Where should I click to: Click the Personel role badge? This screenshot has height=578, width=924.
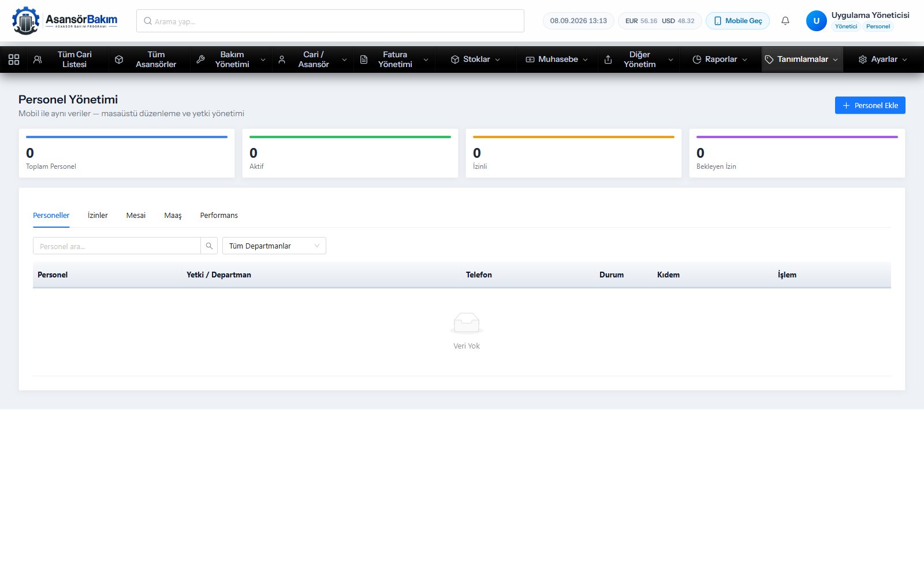[x=878, y=27]
